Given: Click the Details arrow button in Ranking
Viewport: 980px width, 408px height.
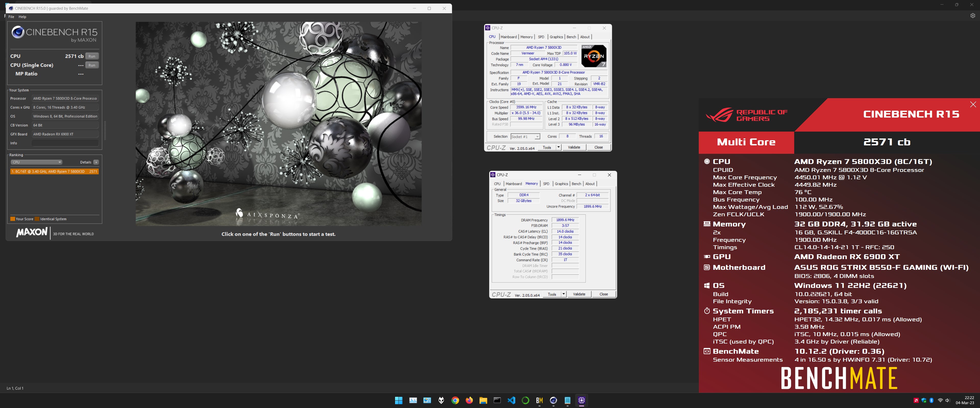Looking at the screenshot, I should (96, 162).
